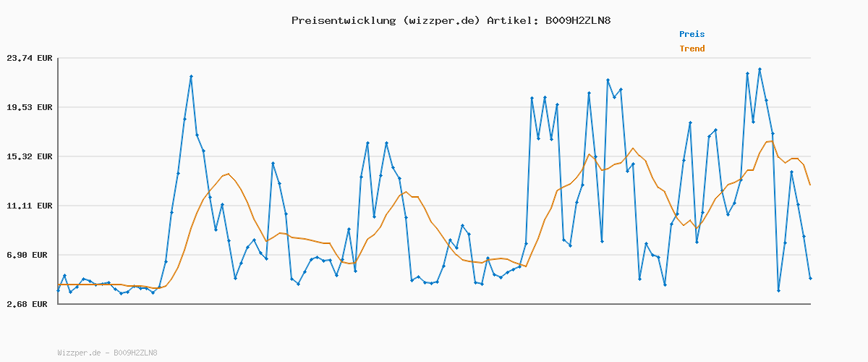Click the first data point of the price line
This screenshot has width=868, height=362.
[x=58, y=290]
